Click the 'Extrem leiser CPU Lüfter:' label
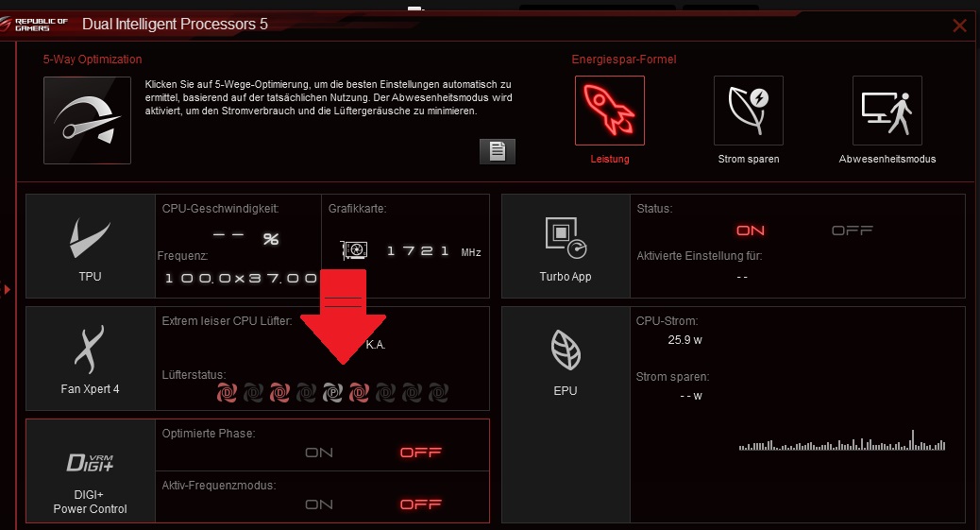This screenshot has height=530, width=980. (227, 321)
